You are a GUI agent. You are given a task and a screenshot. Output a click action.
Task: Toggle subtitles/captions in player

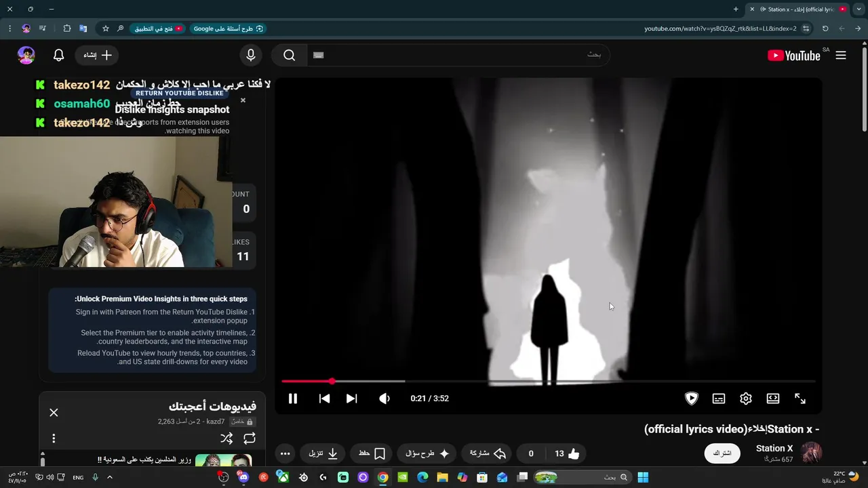click(x=719, y=399)
